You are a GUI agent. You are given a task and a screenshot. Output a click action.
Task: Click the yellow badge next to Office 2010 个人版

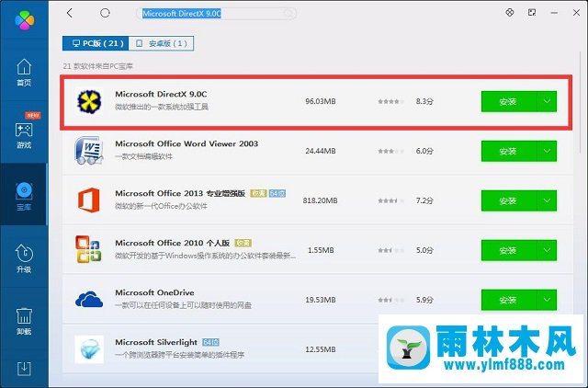[x=243, y=243]
